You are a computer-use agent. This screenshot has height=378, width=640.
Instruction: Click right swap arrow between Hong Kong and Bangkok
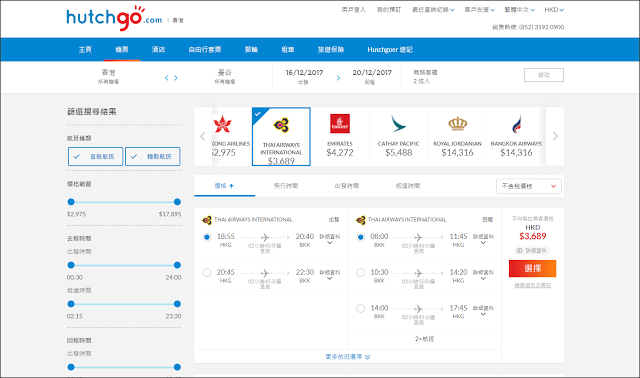[176, 78]
